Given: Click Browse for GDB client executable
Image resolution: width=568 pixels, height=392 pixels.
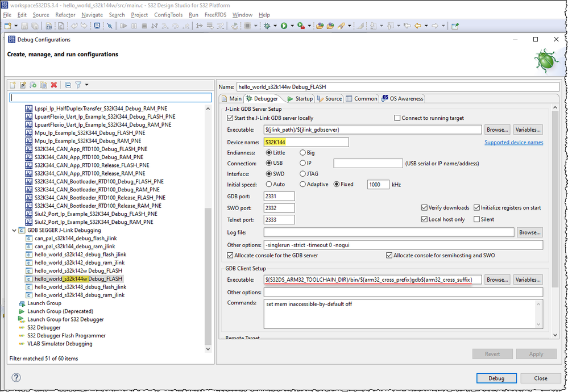Looking at the screenshot, I should click(x=497, y=280).
